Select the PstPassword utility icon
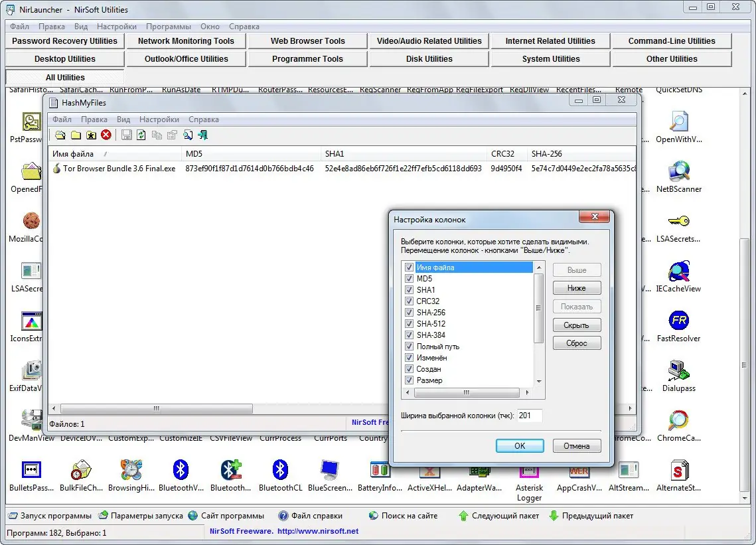The height and width of the screenshot is (545, 756). click(31, 121)
